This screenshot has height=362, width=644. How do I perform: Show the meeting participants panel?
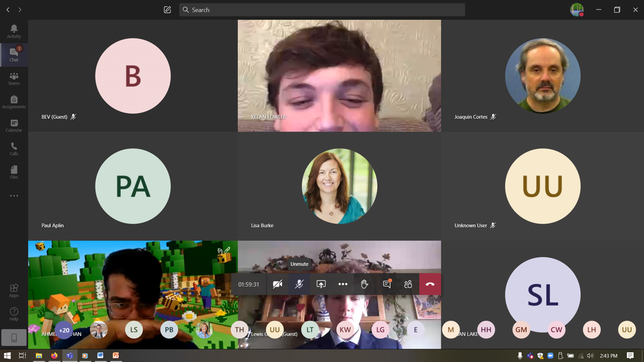[x=408, y=284]
